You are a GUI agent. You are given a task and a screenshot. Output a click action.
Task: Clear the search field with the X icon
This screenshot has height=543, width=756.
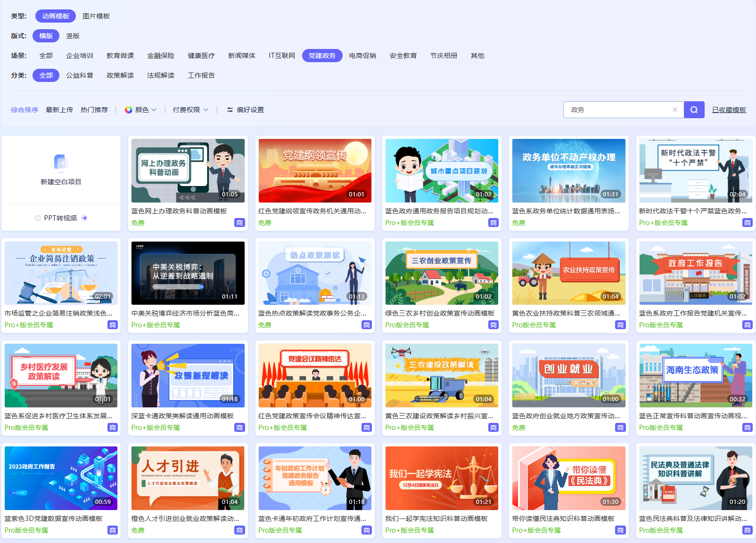pyautogui.click(x=674, y=110)
